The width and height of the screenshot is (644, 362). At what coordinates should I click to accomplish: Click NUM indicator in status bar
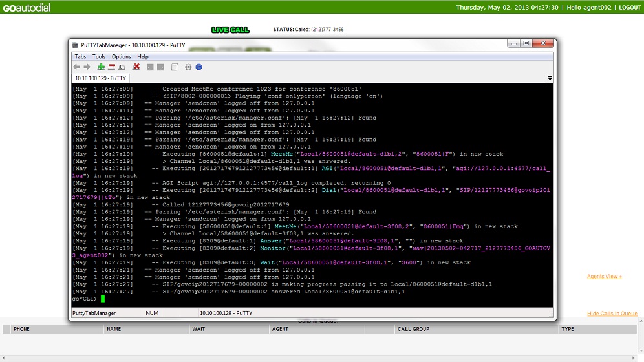click(152, 313)
